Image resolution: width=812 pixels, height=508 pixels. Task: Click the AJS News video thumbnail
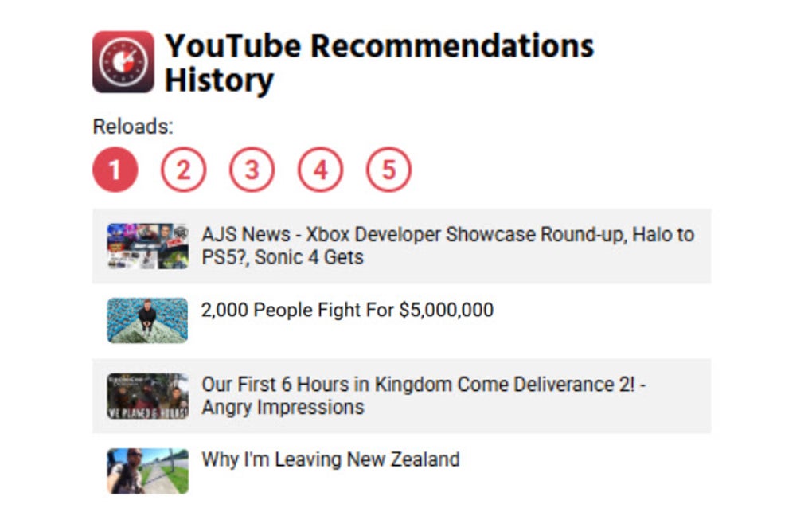147,246
